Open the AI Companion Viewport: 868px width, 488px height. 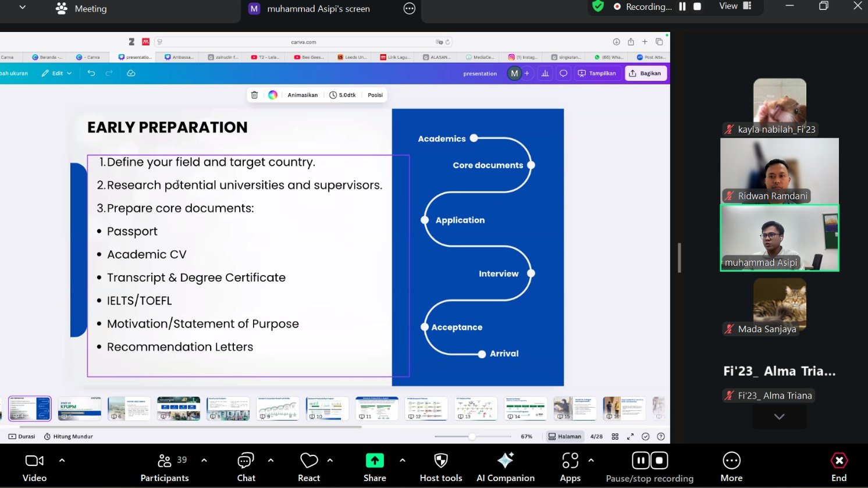pos(505,467)
